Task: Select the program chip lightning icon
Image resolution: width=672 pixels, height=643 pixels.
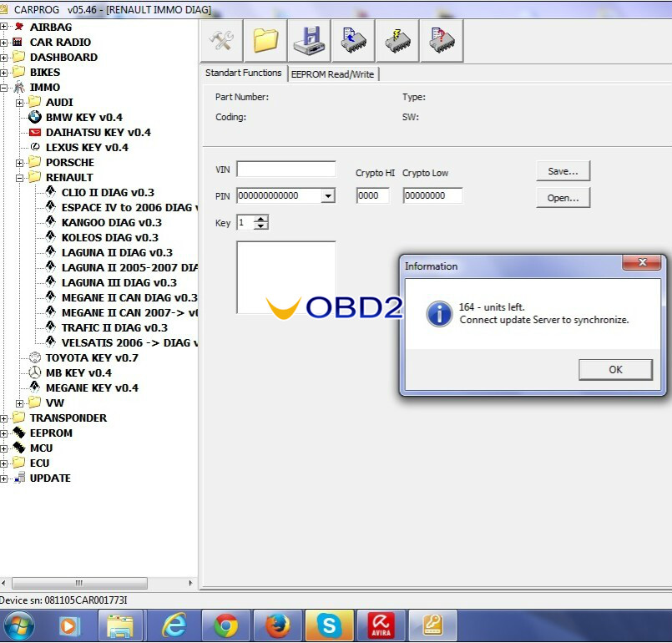Action: tap(397, 39)
